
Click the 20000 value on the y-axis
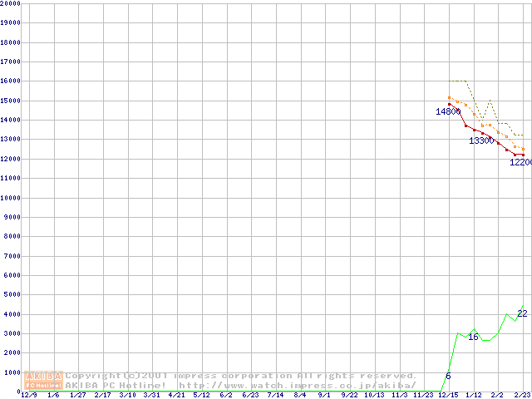tap(12, 3)
